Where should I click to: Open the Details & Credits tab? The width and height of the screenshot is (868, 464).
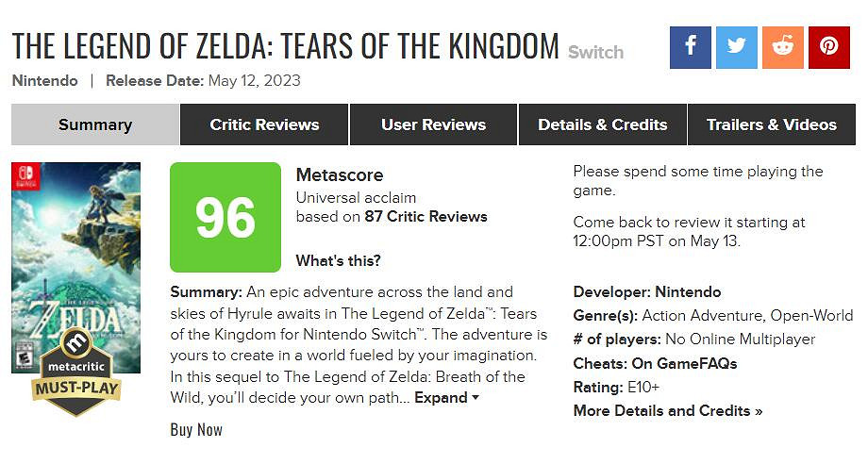click(602, 124)
